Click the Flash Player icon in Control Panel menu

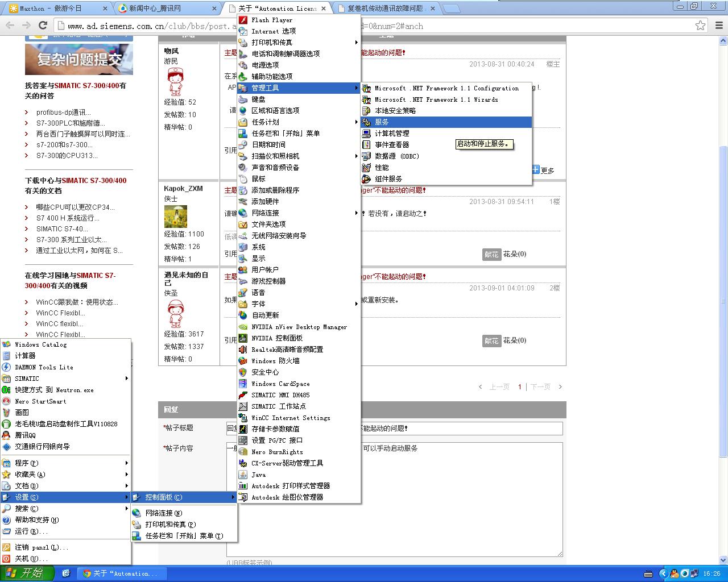[x=243, y=20]
